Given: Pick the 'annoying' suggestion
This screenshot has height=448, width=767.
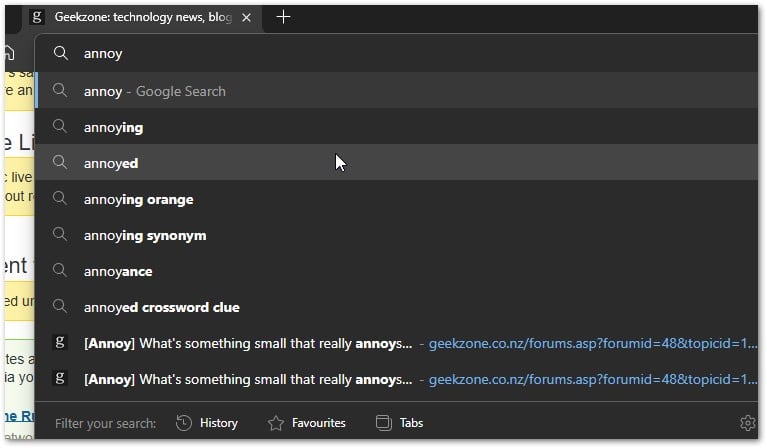Looking at the screenshot, I should 396,127.
